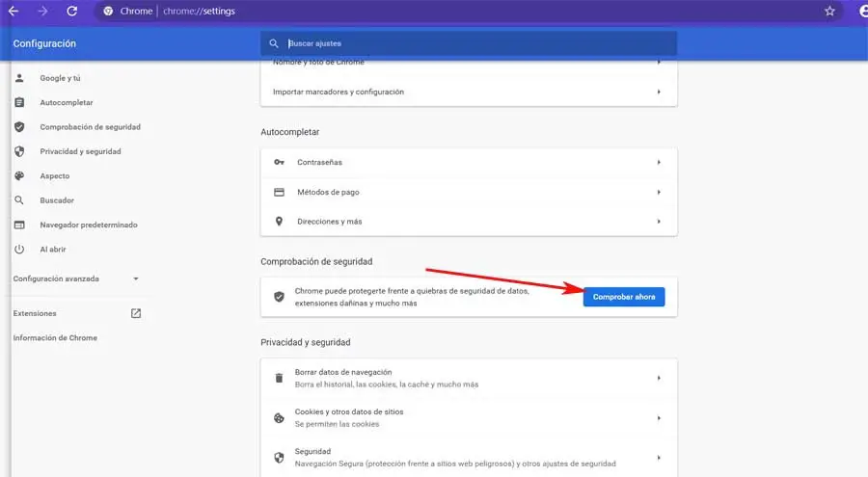Select Al abrir in sidebar
The image size is (868, 477).
click(x=54, y=250)
